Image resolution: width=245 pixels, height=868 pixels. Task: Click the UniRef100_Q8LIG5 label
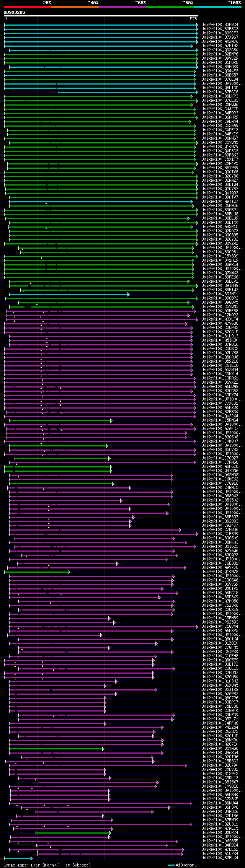[x=220, y=88]
